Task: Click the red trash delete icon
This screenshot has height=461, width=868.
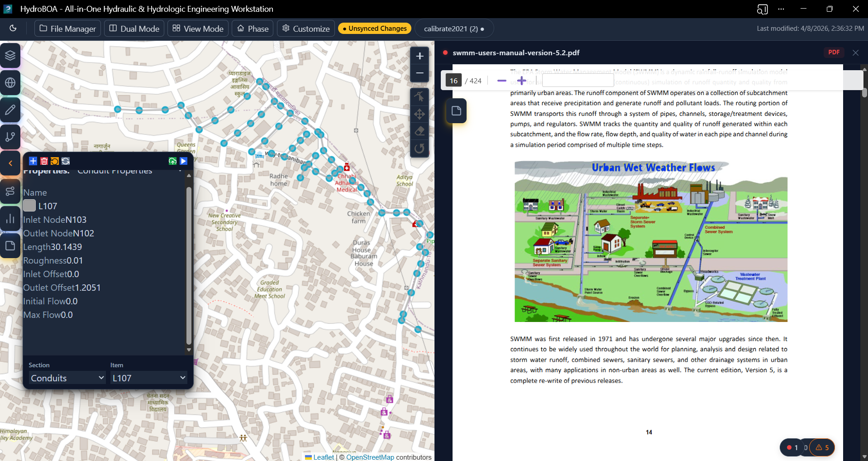Action: click(x=44, y=161)
